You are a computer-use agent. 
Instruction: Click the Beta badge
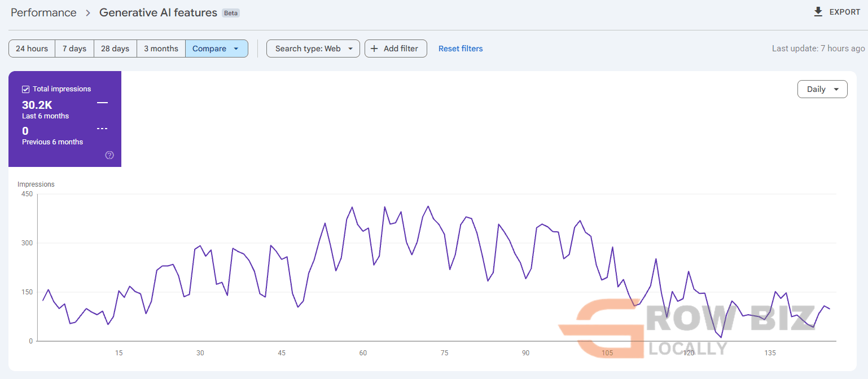tap(231, 13)
